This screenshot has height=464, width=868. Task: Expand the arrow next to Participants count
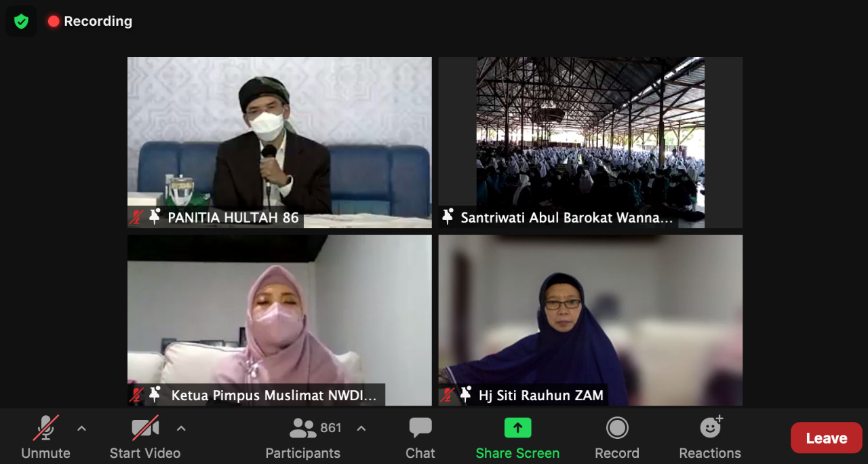[361, 428]
